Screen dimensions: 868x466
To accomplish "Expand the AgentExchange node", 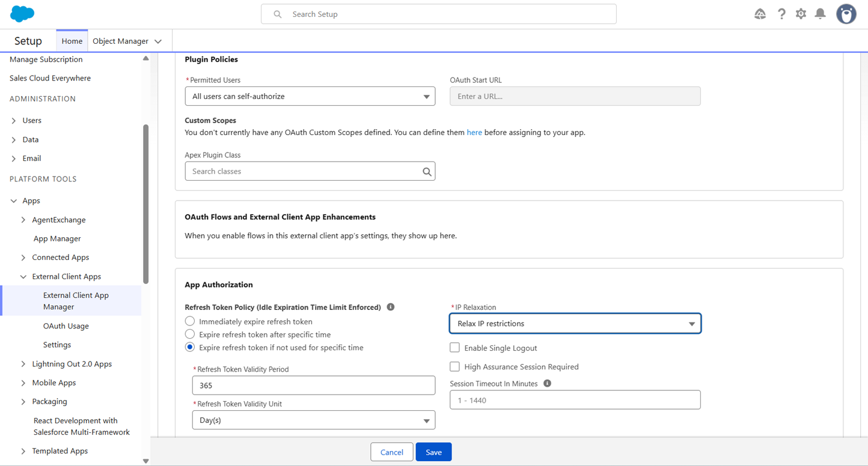I will (x=23, y=220).
